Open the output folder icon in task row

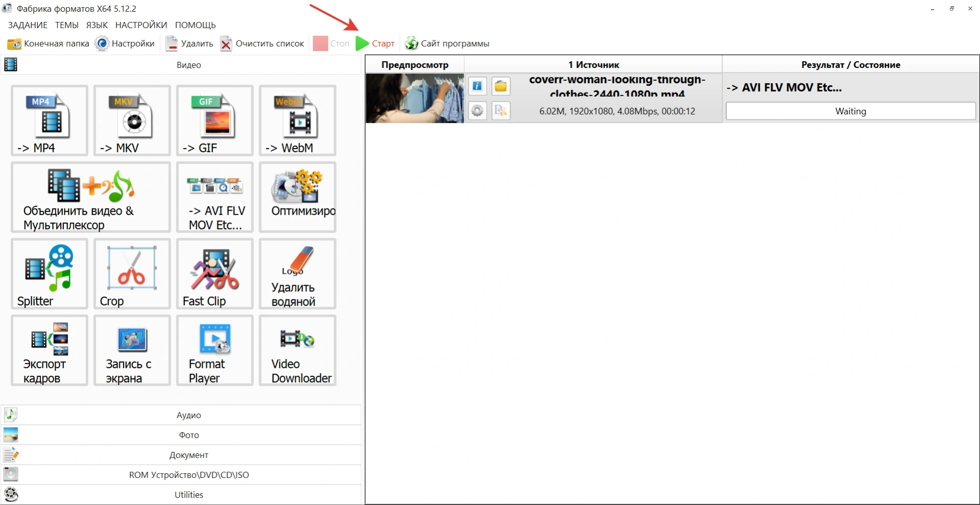500,86
